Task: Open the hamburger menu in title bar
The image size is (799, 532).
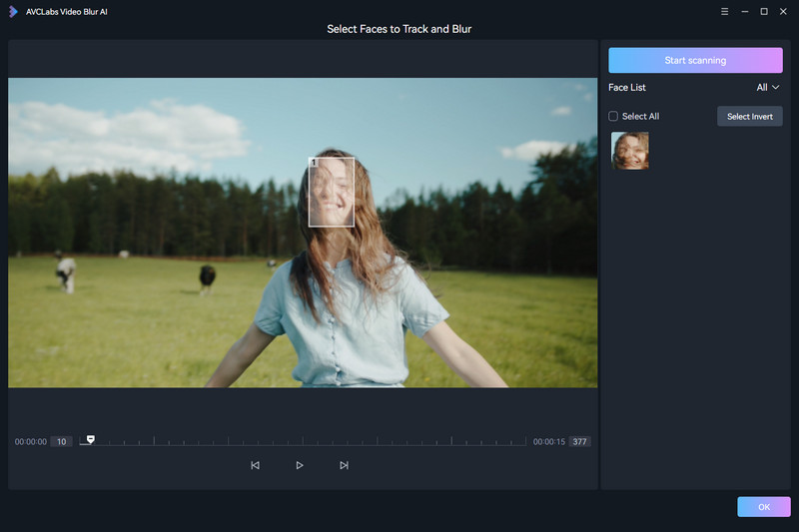Action: [x=724, y=11]
